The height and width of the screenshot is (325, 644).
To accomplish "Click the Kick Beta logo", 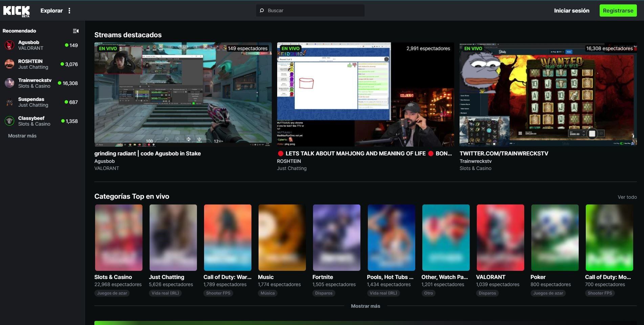I will click(x=16, y=11).
